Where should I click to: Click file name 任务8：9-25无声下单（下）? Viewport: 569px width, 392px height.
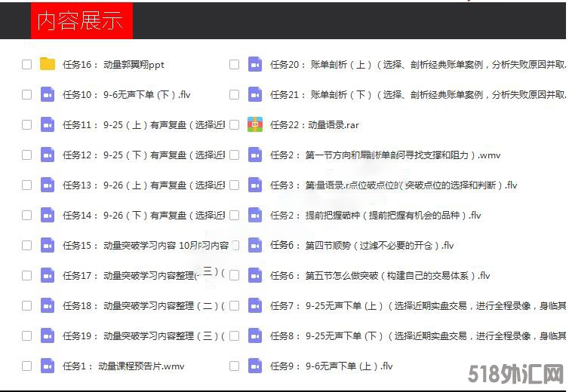pos(418,335)
